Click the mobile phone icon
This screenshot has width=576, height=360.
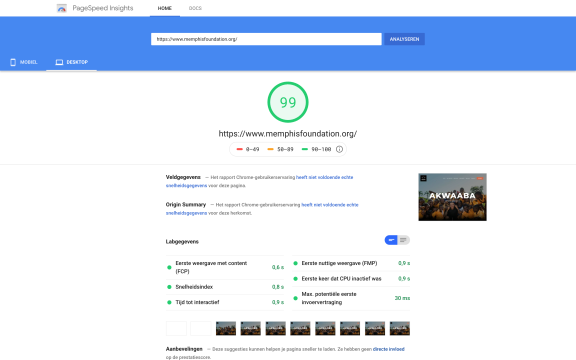pyautogui.click(x=13, y=62)
